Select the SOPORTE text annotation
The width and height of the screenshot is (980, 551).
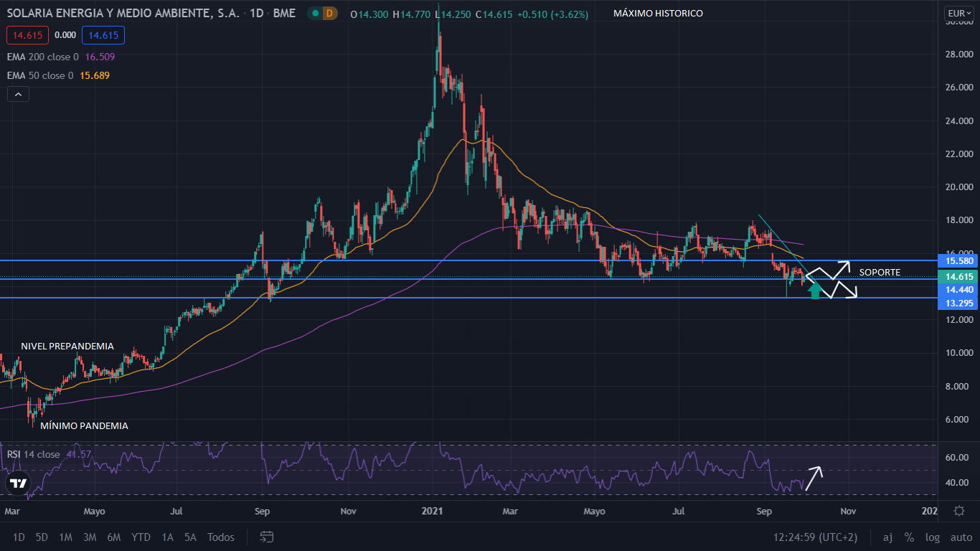pyautogui.click(x=880, y=273)
